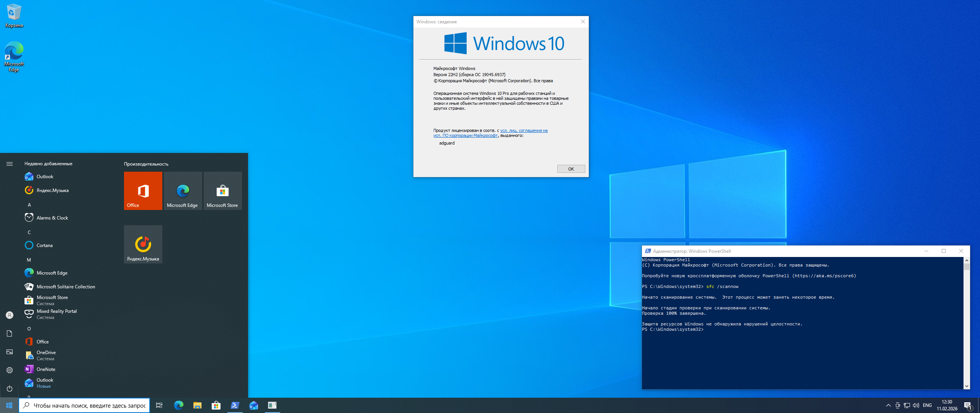
Task: Open the license terms agreement link
Action: [x=523, y=130]
